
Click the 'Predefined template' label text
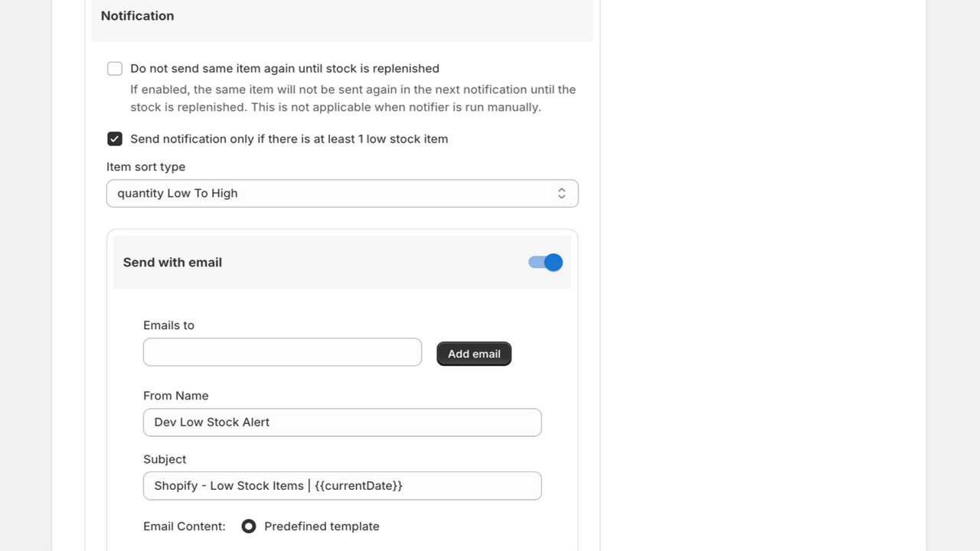pyautogui.click(x=322, y=527)
